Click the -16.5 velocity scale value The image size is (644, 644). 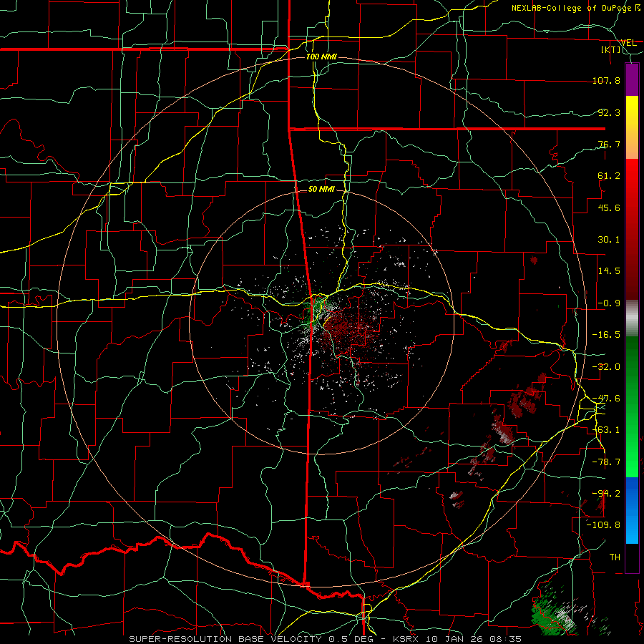click(x=606, y=335)
